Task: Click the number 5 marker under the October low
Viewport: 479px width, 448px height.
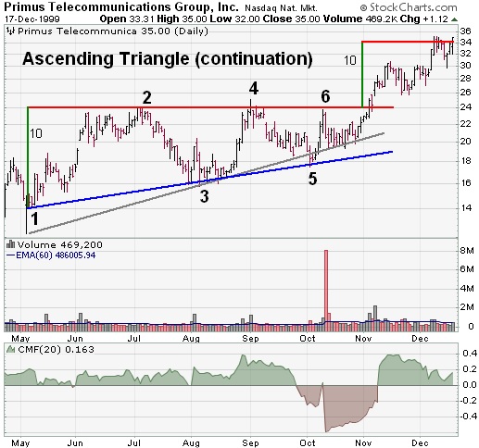Action: (x=312, y=179)
